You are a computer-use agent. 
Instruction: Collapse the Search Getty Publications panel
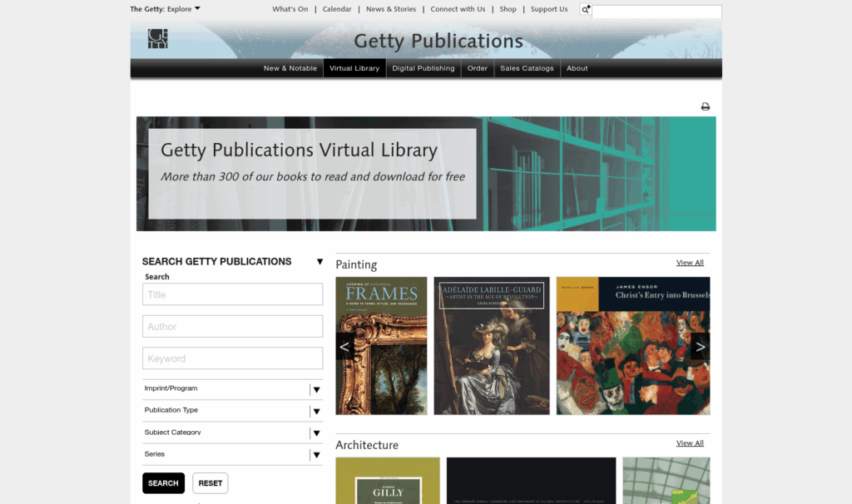[319, 262]
